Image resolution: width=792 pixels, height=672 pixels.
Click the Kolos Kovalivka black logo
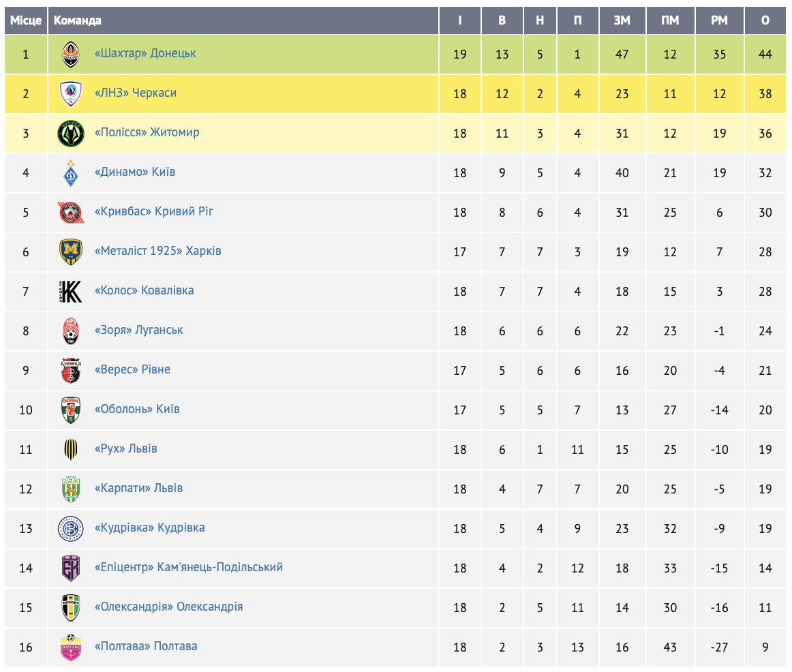(71, 291)
